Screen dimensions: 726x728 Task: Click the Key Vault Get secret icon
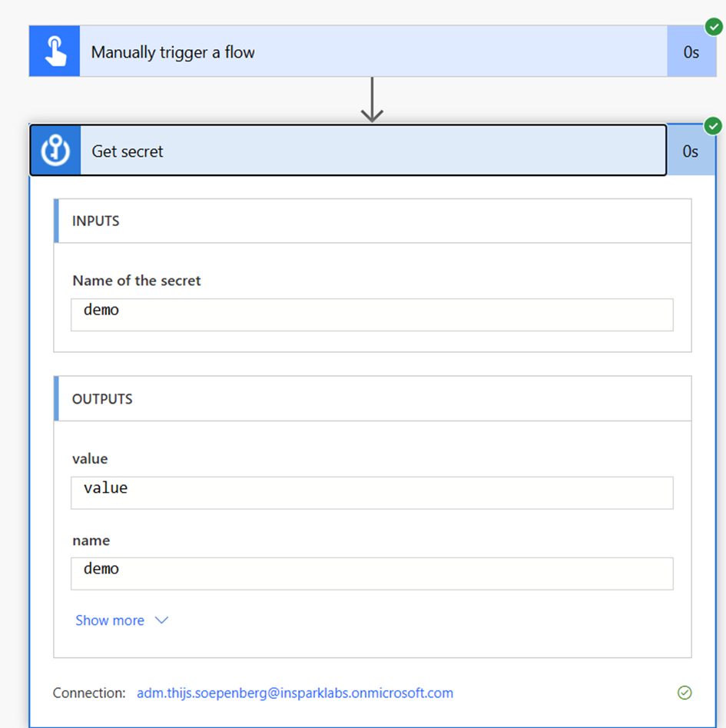[x=55, y=151]
